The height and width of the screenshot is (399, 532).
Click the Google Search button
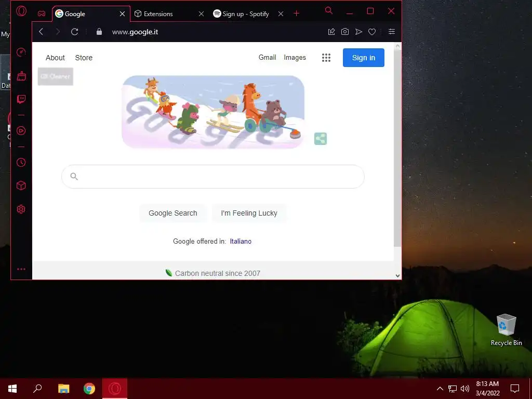pyautogui.click(x=172, y=213)
